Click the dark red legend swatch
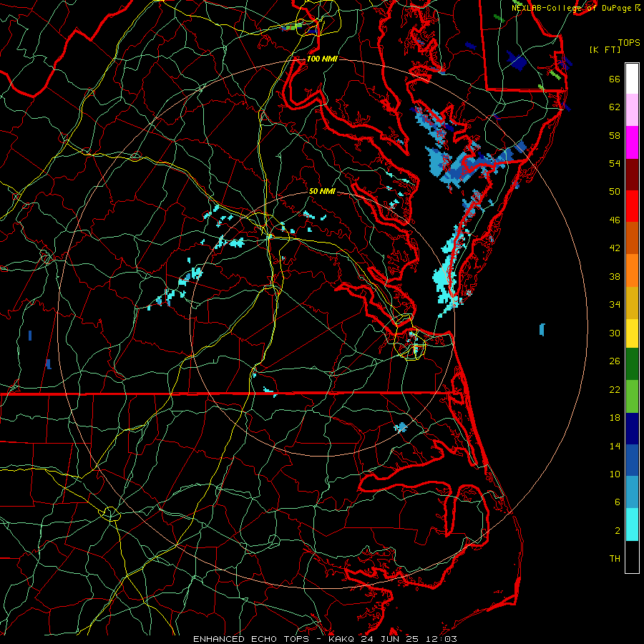 tap(632, 175)
